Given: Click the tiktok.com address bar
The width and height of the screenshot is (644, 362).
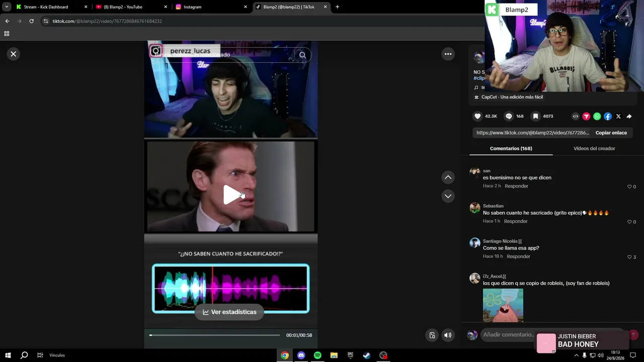Looking at the screenshot, I should coord(262,21).
